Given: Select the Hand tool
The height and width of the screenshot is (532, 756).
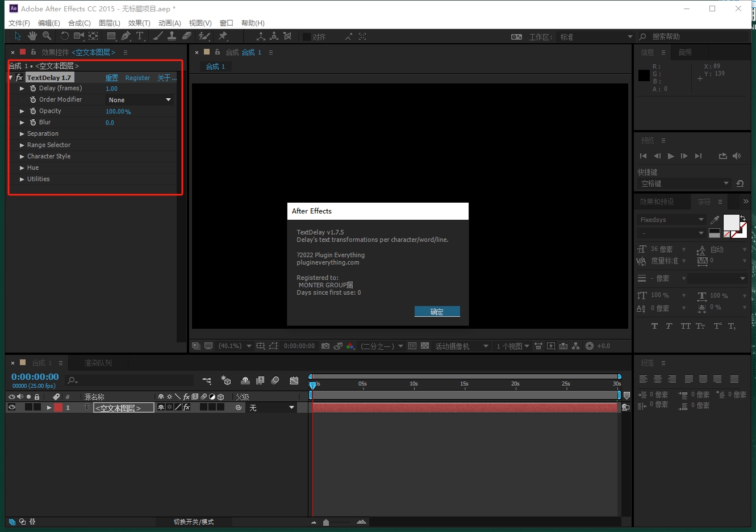Looking at the screenshot, I should click(x=32, y=36).
